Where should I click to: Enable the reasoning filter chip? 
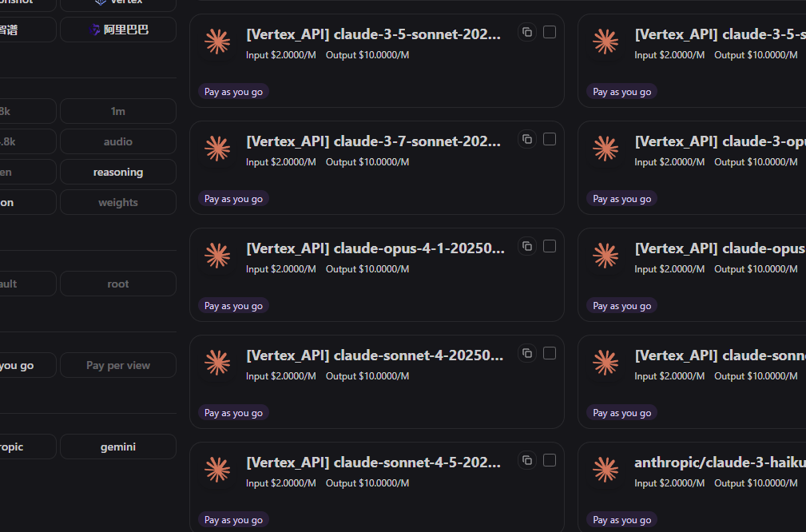(x=118, y=173)
